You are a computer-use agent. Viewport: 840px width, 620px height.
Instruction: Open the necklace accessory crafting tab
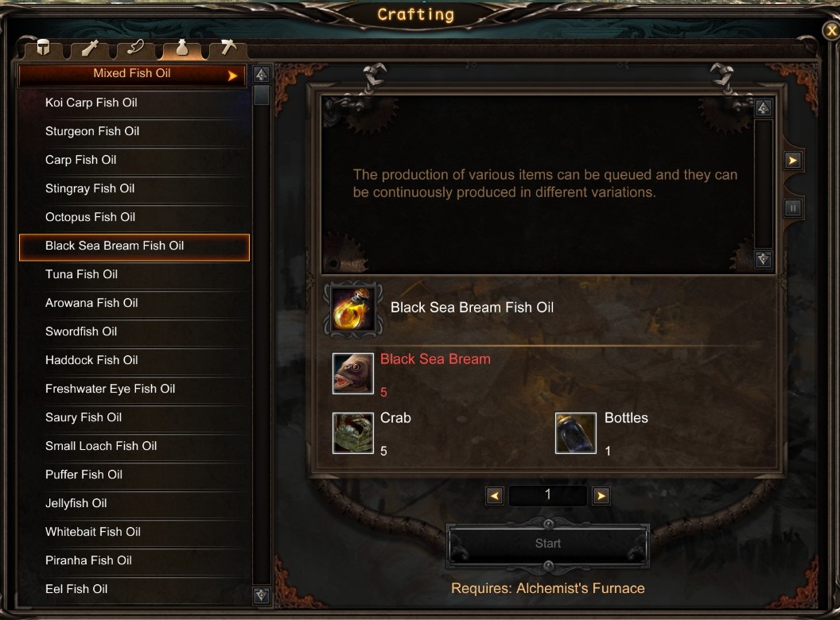(135, 48)
